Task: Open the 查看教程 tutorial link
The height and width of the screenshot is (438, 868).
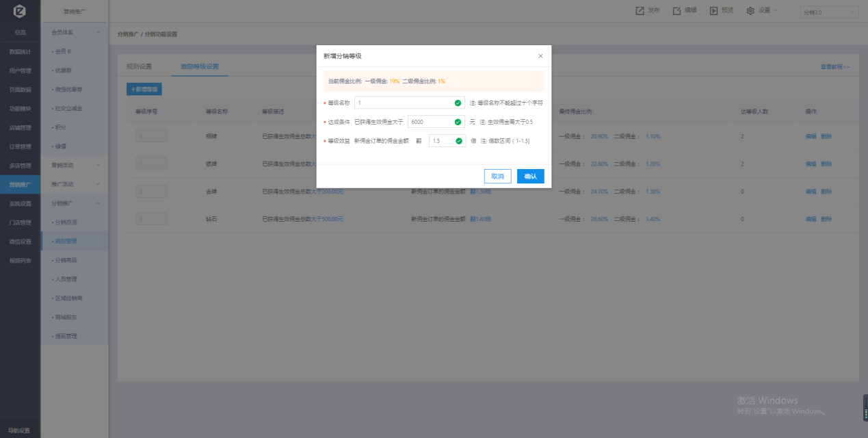Action: pyautogui.click(x=834, y=67)
